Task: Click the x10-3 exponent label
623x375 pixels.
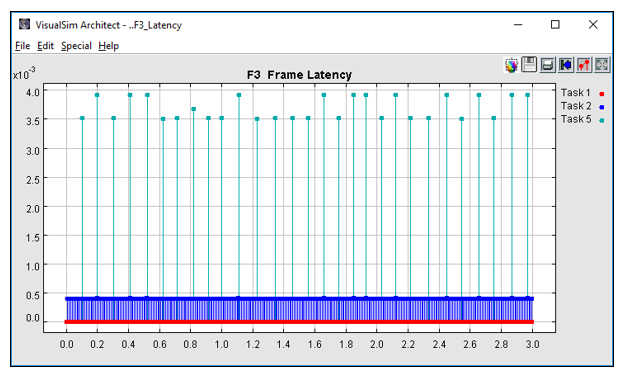Action: coord(24,73)
